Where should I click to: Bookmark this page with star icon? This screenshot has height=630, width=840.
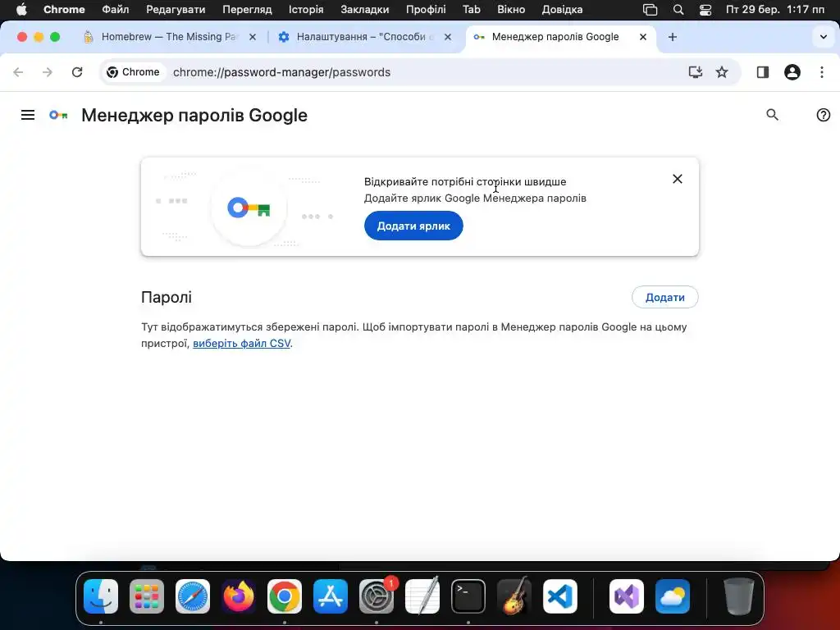pos(722,72)
